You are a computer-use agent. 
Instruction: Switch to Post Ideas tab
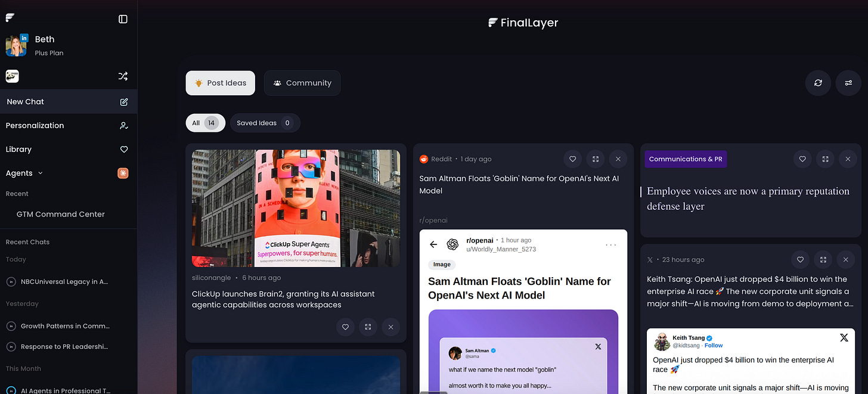(221, 83)
